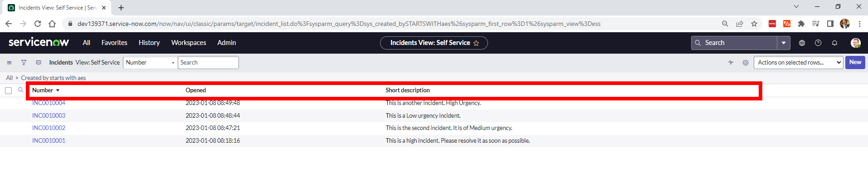Open incident INC0010003
The width and height of the screenshot is (868, 175).
pos(49,115)
